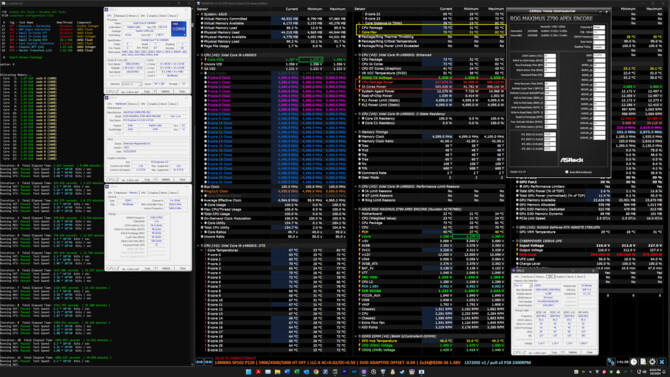670x377 pixels.
Task: Collapse the System: ASUS sensor group
Action: click(199, 14)
